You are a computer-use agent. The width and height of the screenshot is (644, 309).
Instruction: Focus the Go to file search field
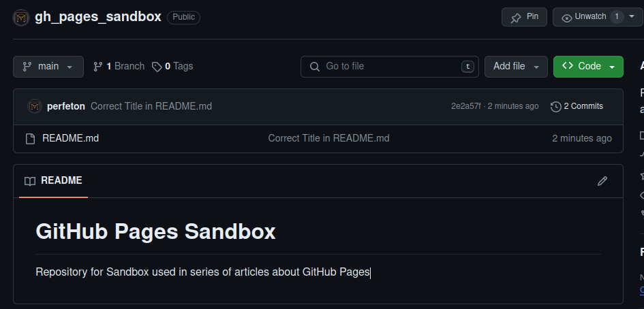tap(389, 67)
